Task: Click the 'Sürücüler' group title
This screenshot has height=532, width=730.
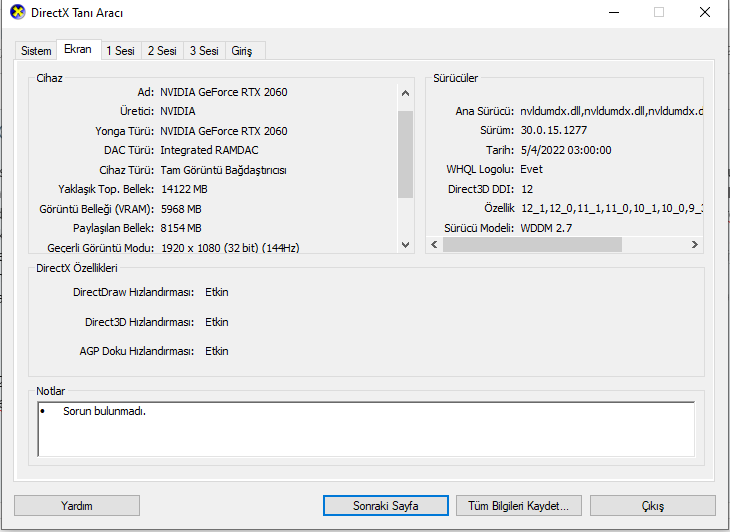Action: [x=455, y=78]
